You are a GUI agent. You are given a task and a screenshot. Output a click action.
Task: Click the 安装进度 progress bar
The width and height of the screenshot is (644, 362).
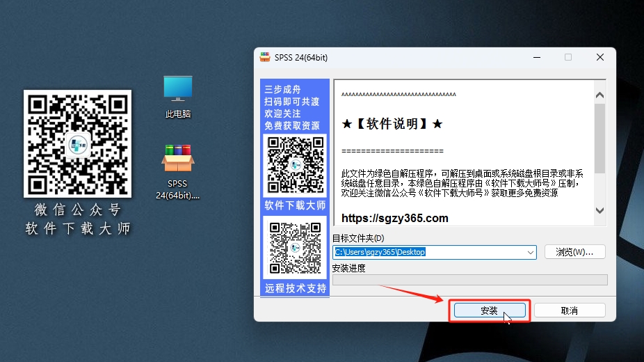pos(470,280)
